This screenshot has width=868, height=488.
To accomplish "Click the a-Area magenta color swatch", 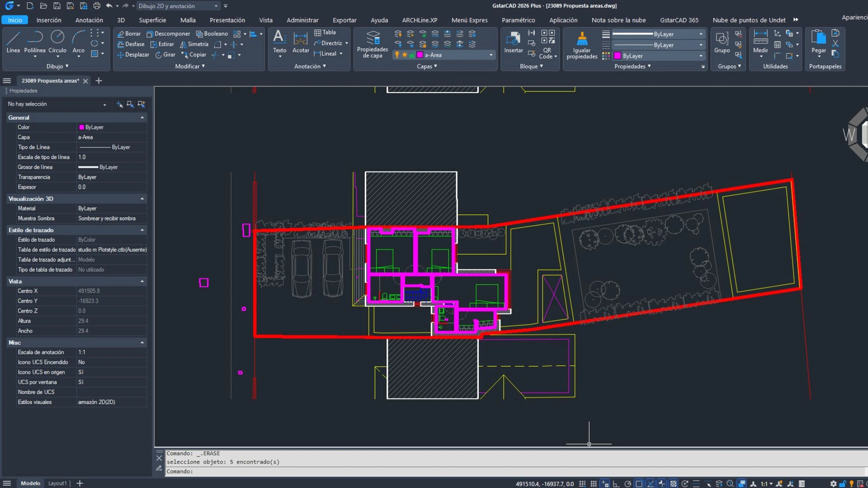I will pyautogui.click(x=420, y=54).
